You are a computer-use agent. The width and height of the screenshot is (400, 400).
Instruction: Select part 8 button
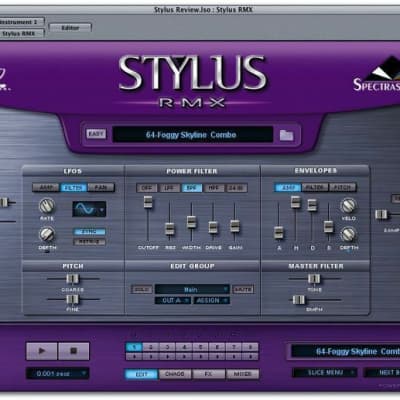(x=250, y=347)
